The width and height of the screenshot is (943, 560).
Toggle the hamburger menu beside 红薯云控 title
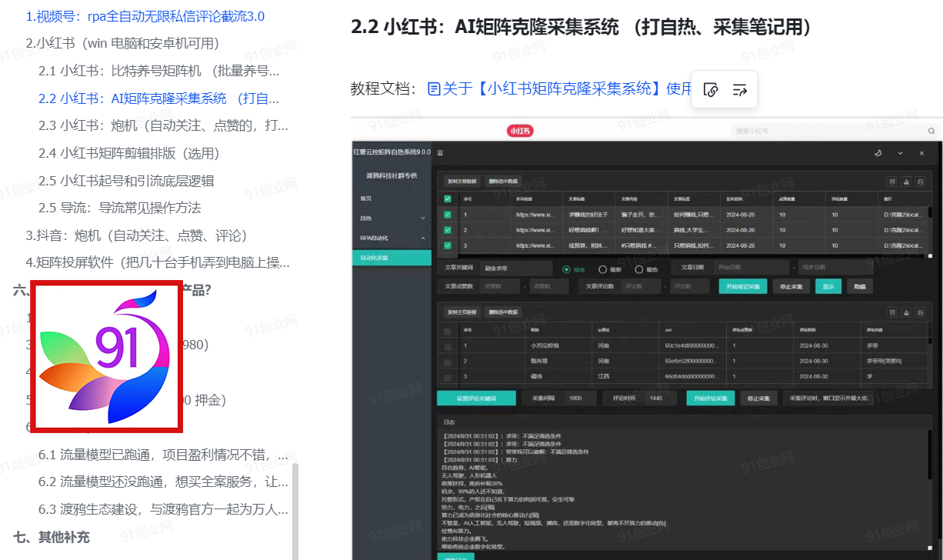(x=441, y=152)
